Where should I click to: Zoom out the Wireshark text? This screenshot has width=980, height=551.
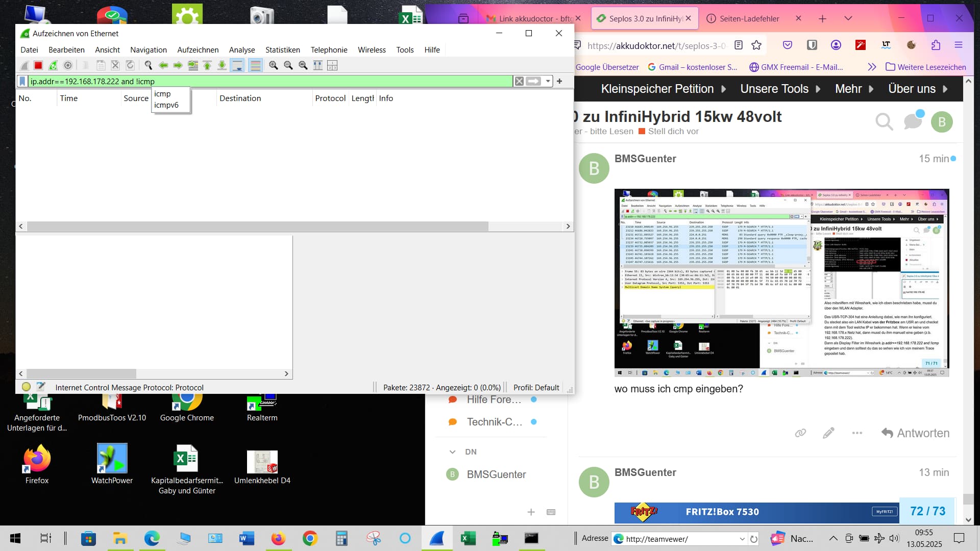[288, 65]
